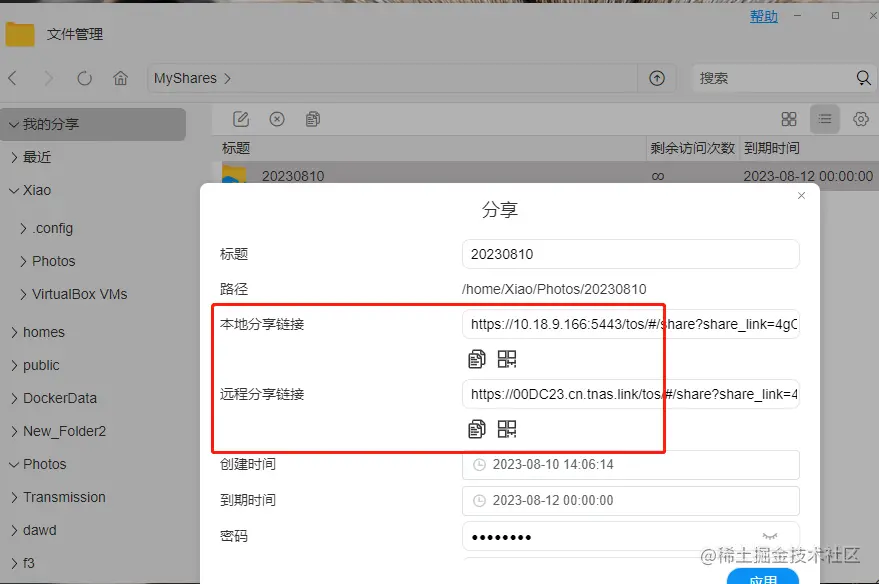Show QR code for remote share link
The image size is (879, 584).
(507, 429)
